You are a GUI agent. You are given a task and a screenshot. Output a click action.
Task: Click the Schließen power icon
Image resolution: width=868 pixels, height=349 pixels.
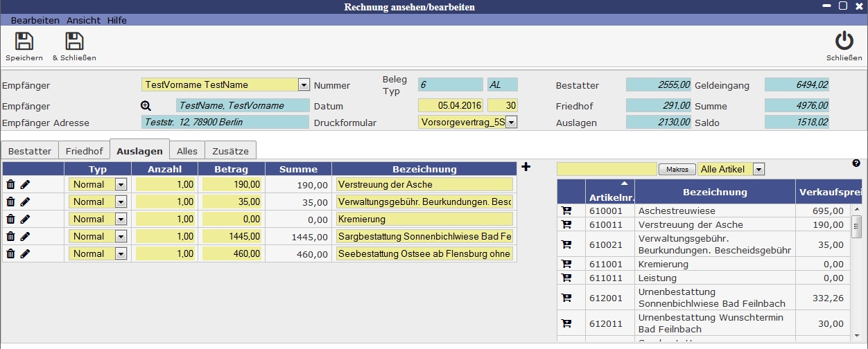tap(844, 42)
